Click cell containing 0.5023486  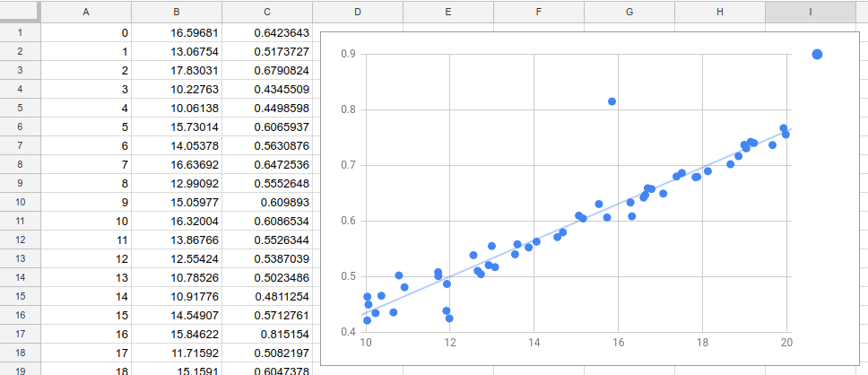click(267, 277)
